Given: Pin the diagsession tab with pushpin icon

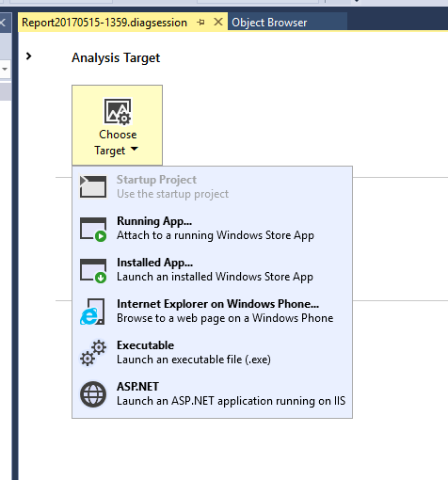Looking at the screenshot, I should (x=200, y=23).
